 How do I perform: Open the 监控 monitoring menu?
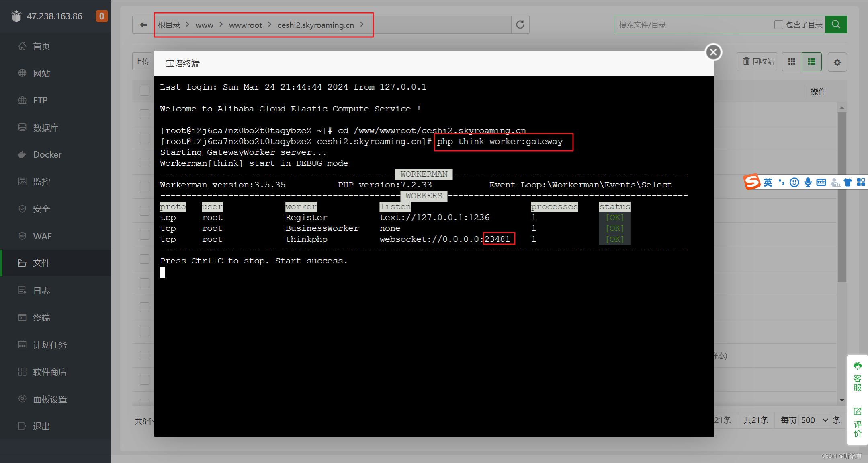(55, 182)
